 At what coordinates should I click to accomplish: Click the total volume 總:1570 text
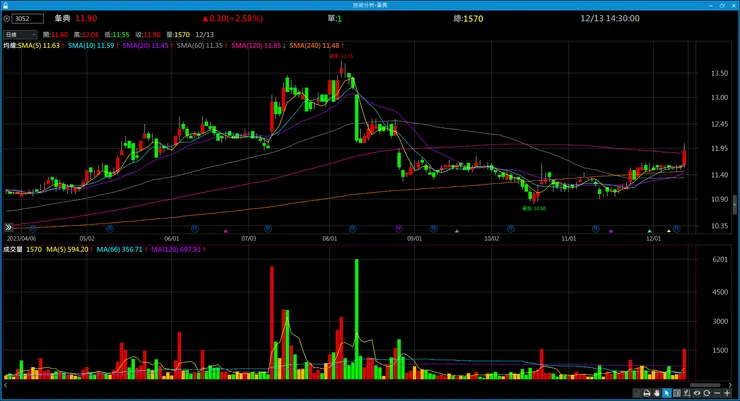tap(468, 18)
